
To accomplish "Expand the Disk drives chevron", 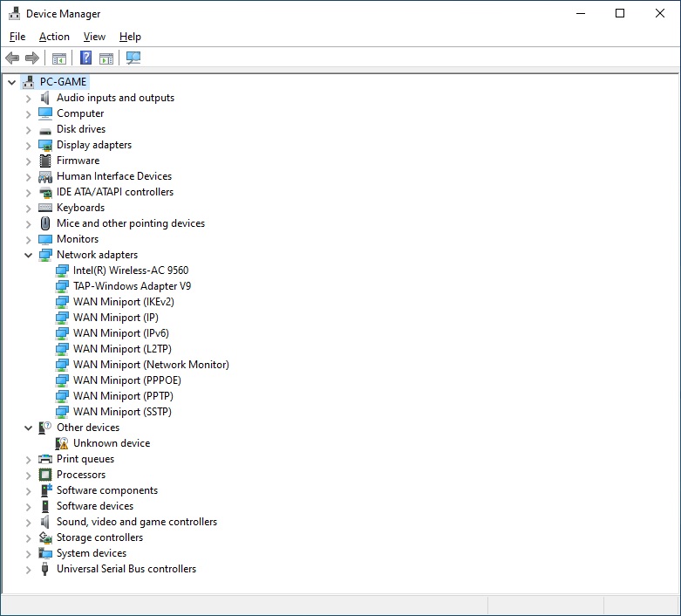I will point(28,130).
